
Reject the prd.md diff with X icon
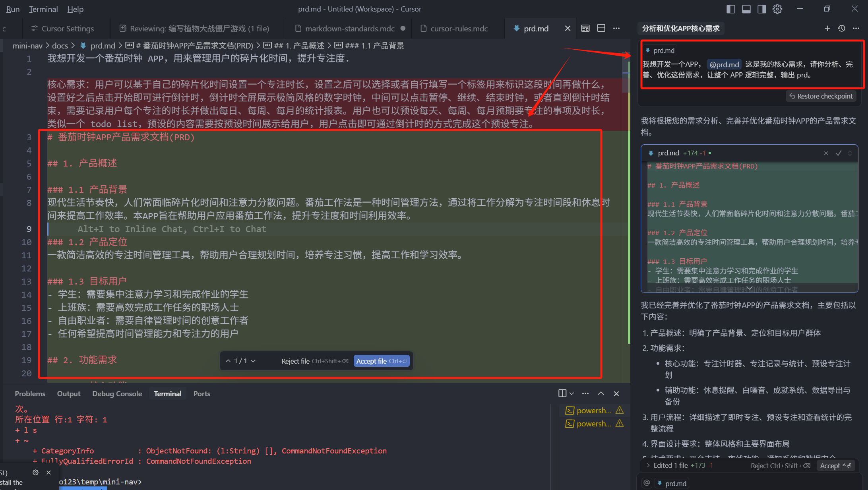(826, 153)
